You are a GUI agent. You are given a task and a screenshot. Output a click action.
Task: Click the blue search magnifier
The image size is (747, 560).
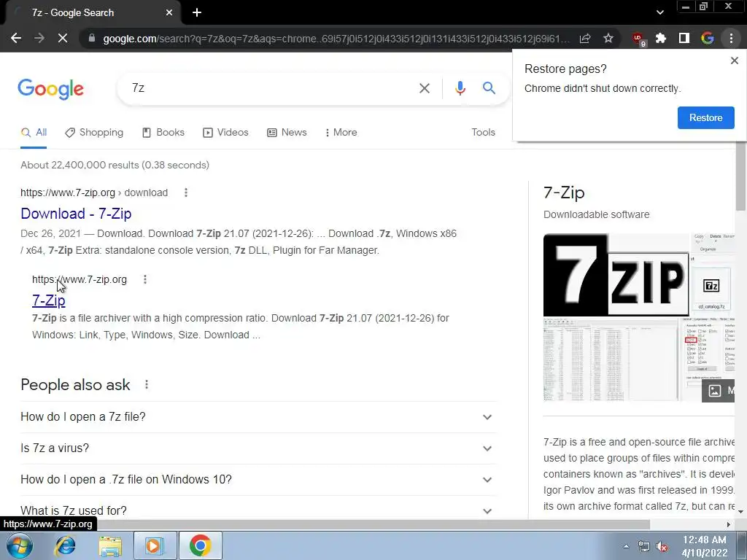(489, 88)
